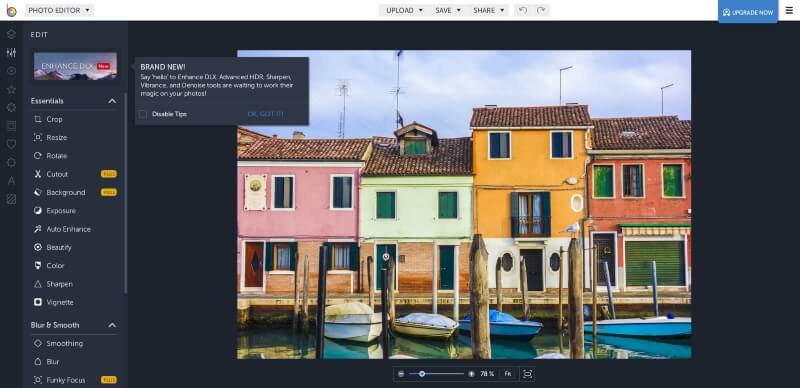Click the fit-to-screen icon
Viewport: 800px width, 388px height.
tap(528, 374)
